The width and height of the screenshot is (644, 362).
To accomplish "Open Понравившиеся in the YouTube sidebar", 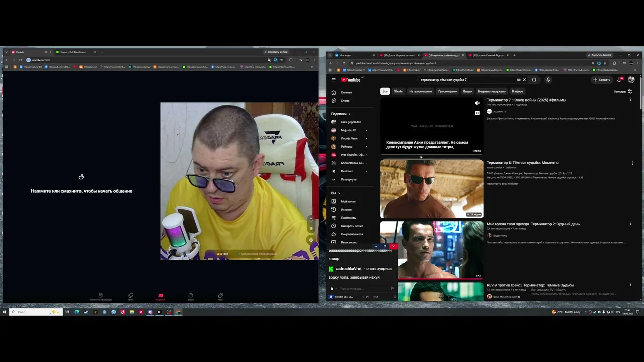I will pos(352,234).
